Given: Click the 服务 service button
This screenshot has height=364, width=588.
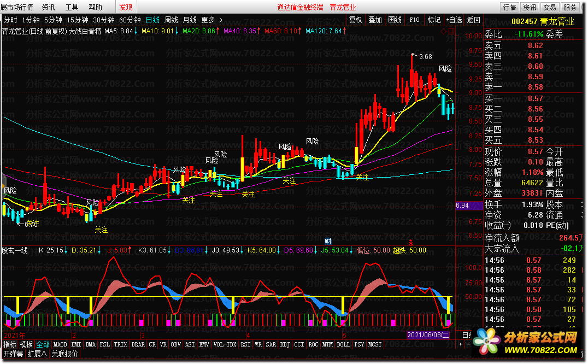Looking at the screenshot, I should [x=570, y=7].
